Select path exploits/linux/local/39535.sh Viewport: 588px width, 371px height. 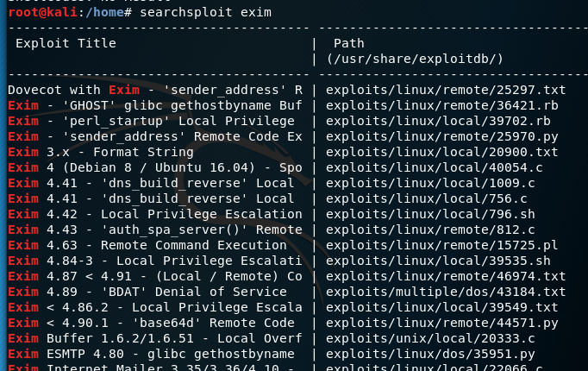(x=438, y=261)
